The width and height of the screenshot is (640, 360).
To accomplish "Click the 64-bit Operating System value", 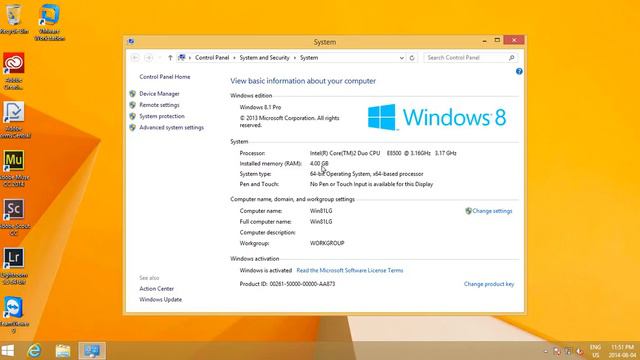I will [x=367, y=174].
